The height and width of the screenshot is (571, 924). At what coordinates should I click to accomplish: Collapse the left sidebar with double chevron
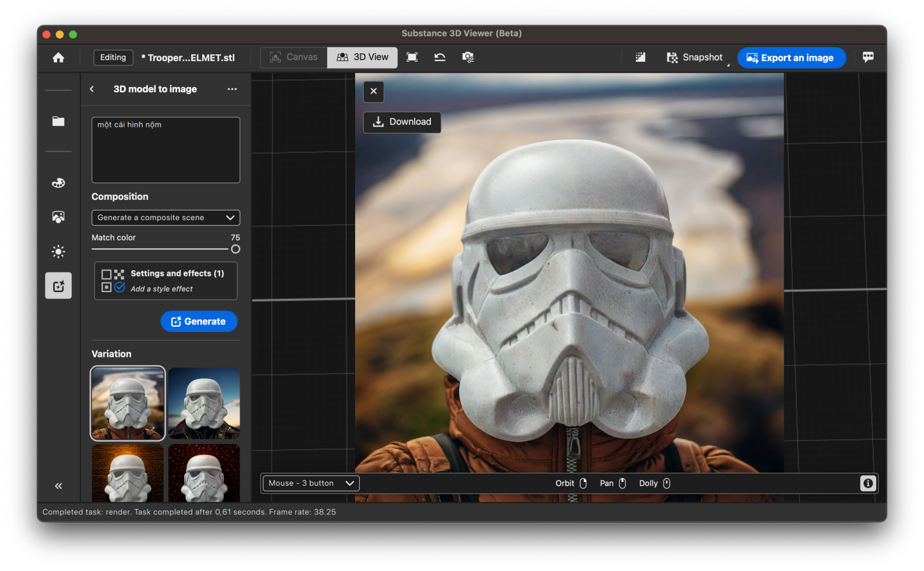point(58,486)
